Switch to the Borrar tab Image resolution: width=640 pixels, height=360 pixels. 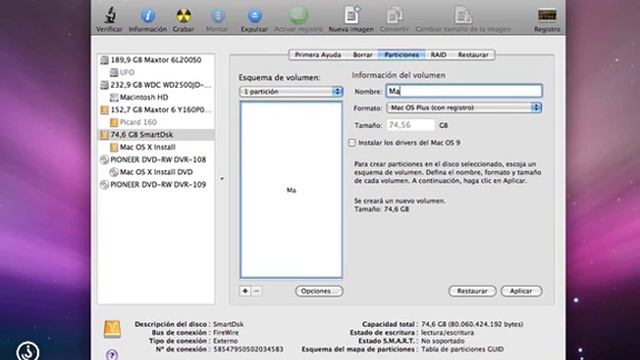pyautogui.click(x=362, y=55)
